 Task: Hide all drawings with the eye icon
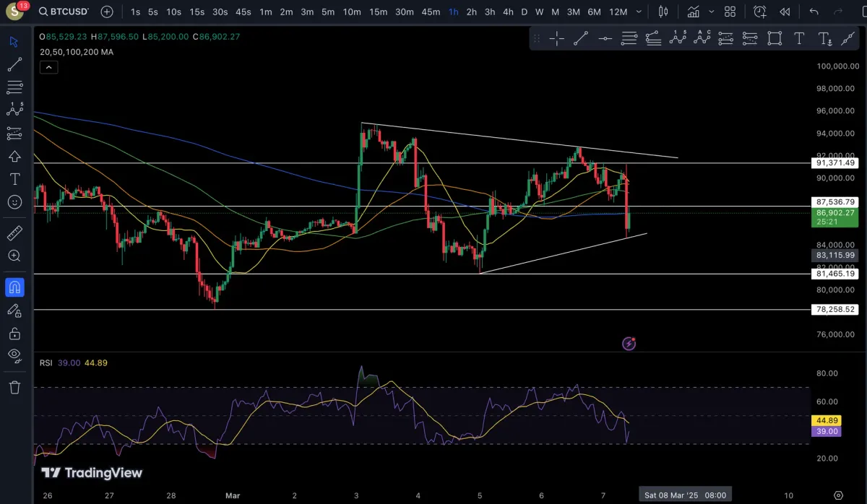tap(14, 355)
